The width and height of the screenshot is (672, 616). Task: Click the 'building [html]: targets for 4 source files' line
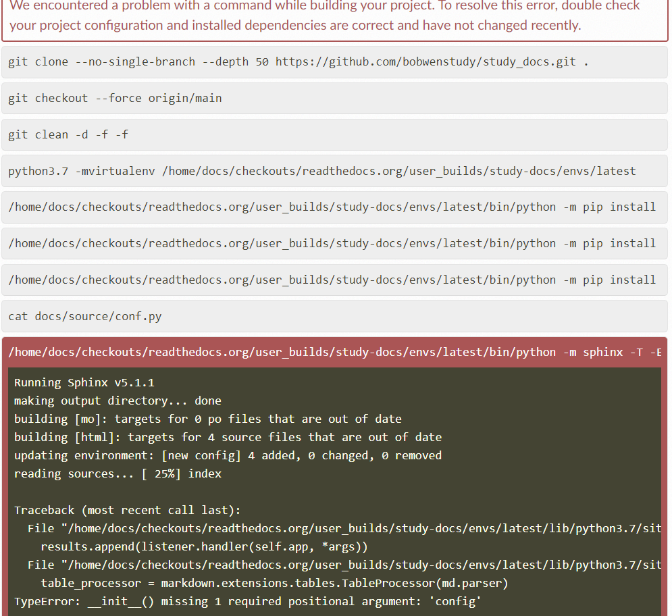(228, 438)
